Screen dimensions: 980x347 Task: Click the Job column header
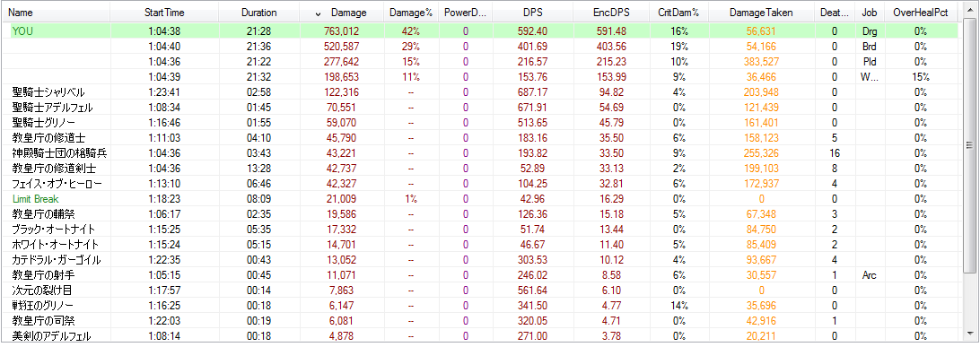click(x=870, y=12)
